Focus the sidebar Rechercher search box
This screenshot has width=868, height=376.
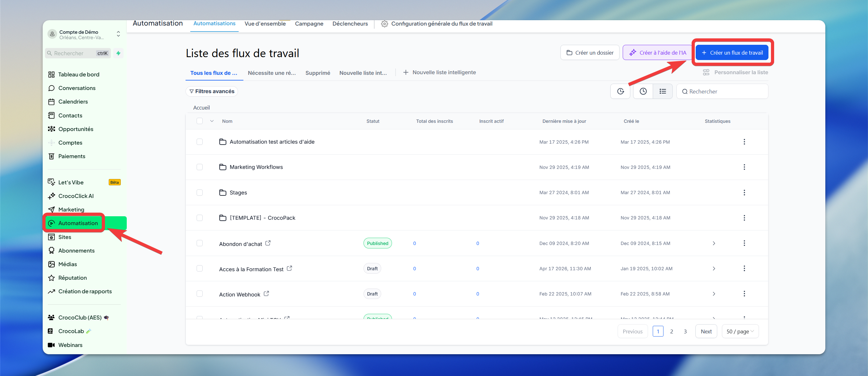78,53
